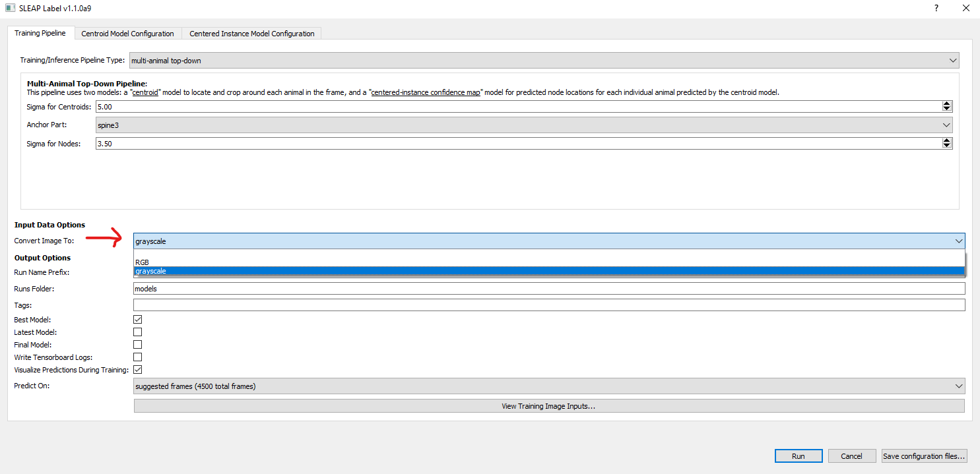This screenshot has height=474, width=980.
Task: Decrement Sigma for Nodes with the down arrow
Action: pos(946,146)
